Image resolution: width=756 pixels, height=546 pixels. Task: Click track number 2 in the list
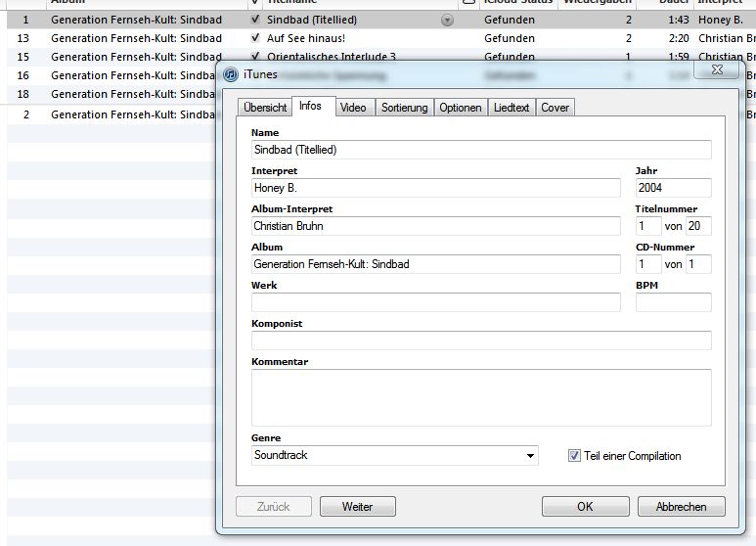click(26, 114)
